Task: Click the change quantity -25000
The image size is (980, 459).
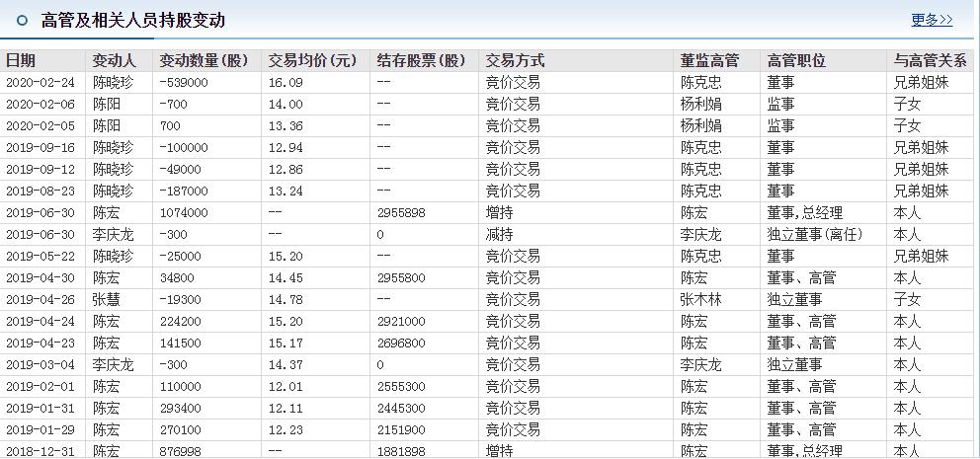Action: tap(180, 257)
